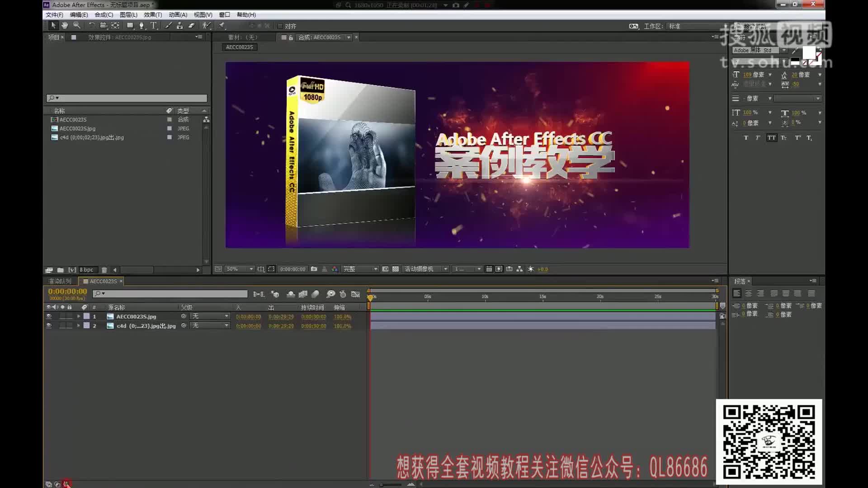Click the current time 0:00:00:00 display in timeline
The width and height of the screenshot is (868, 488).
pos(67,291)
